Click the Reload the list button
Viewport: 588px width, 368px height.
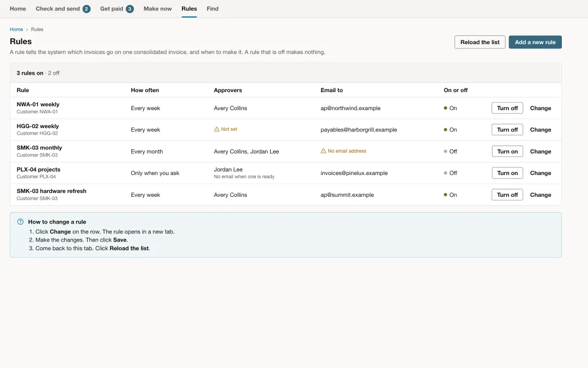coord(480,42)
